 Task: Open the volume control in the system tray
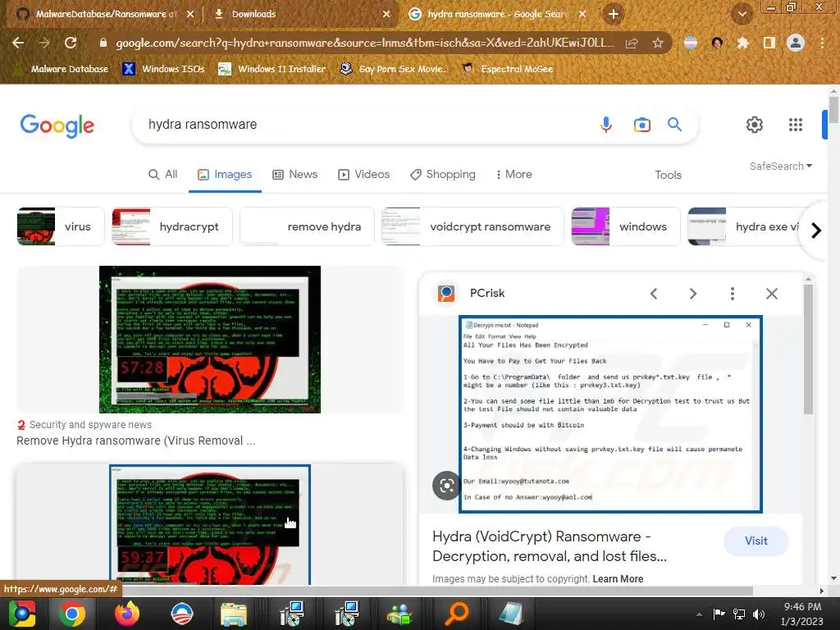[x=759, y=614]
